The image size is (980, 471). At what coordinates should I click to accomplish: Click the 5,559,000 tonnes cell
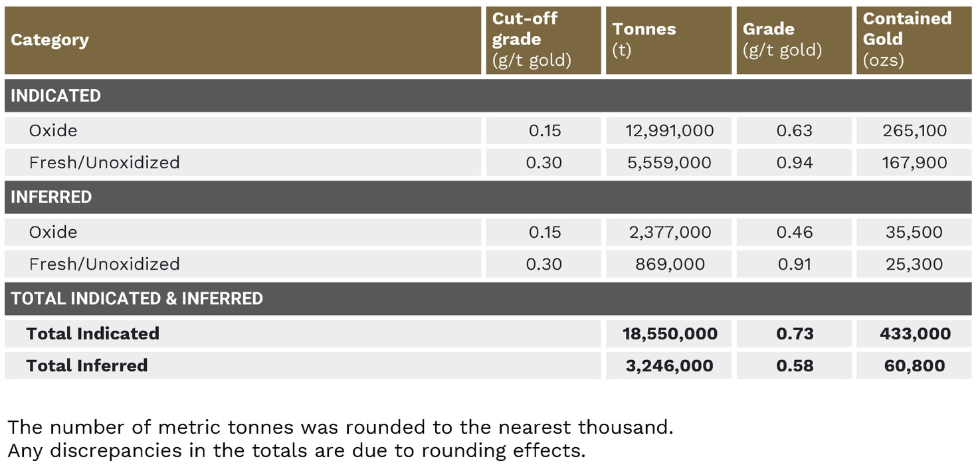tap(669, 163)
